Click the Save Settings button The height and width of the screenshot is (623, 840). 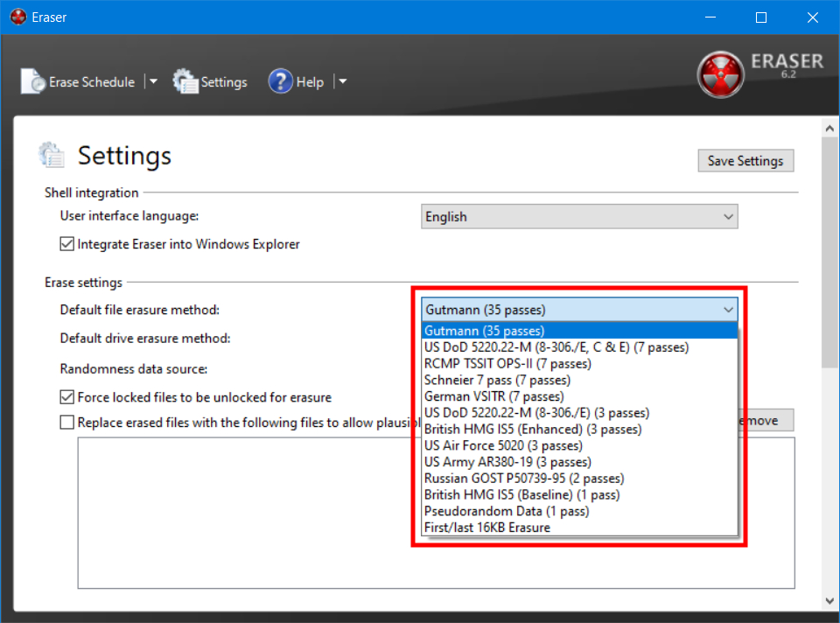[745, 161]
